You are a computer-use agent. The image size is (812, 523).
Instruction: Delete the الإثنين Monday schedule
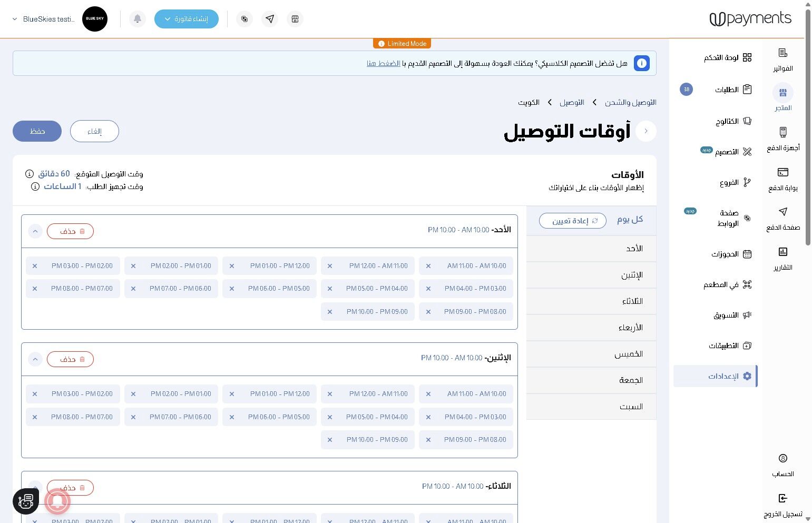pos(70,359)
